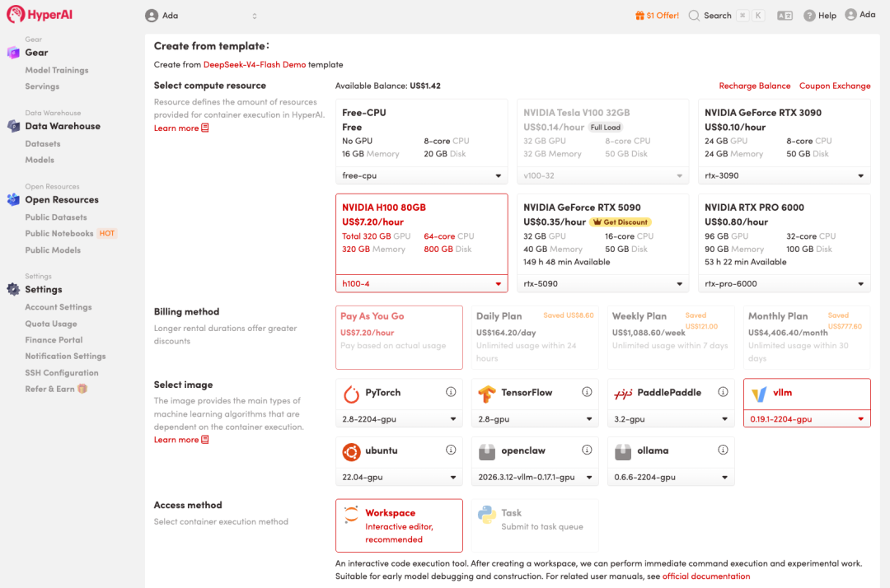Click the TensorFlow logo icon
Image resolution: width=890 pixels, height=588 pixels.
[487, 394]
